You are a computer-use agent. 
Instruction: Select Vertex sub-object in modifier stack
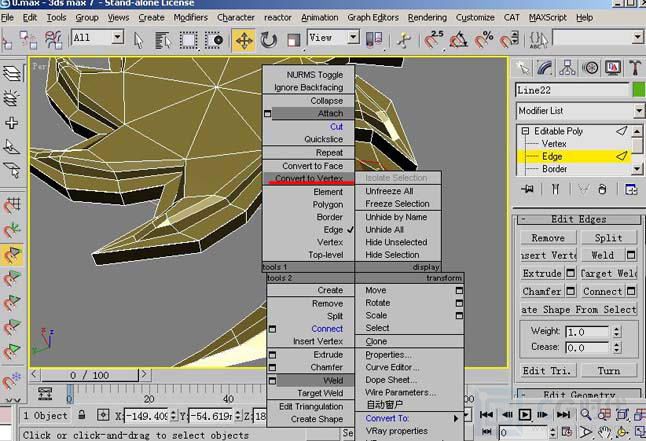554,144
